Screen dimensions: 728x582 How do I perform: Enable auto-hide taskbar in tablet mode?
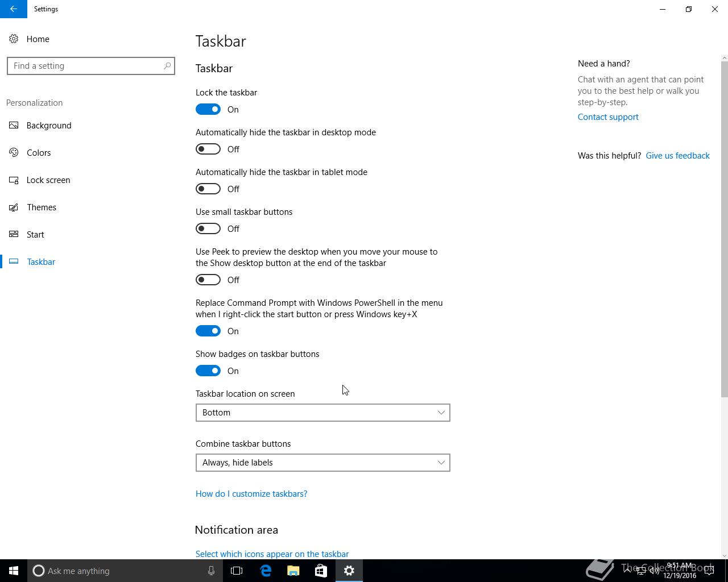pyautogui.click(x=208, y=189)
